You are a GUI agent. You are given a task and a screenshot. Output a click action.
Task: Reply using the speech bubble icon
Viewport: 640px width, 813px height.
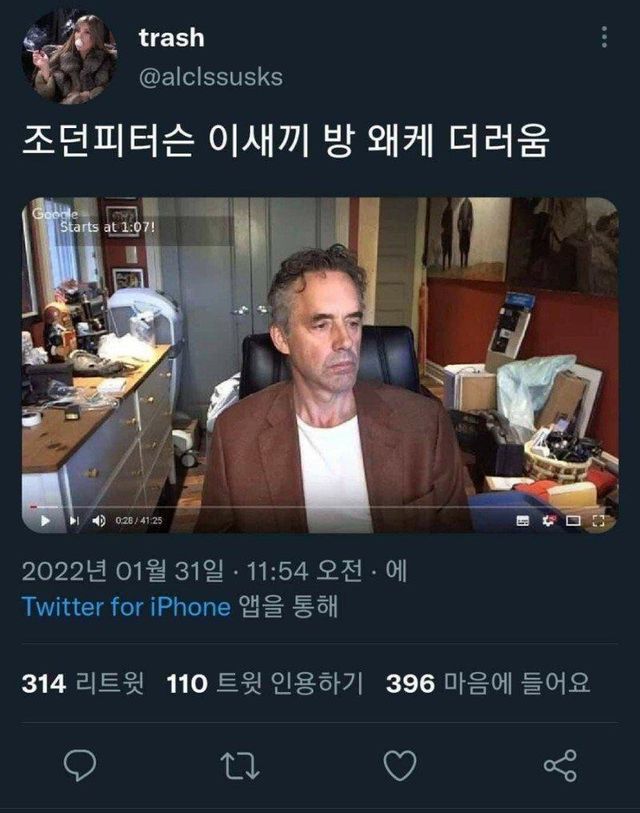(80, 765)
